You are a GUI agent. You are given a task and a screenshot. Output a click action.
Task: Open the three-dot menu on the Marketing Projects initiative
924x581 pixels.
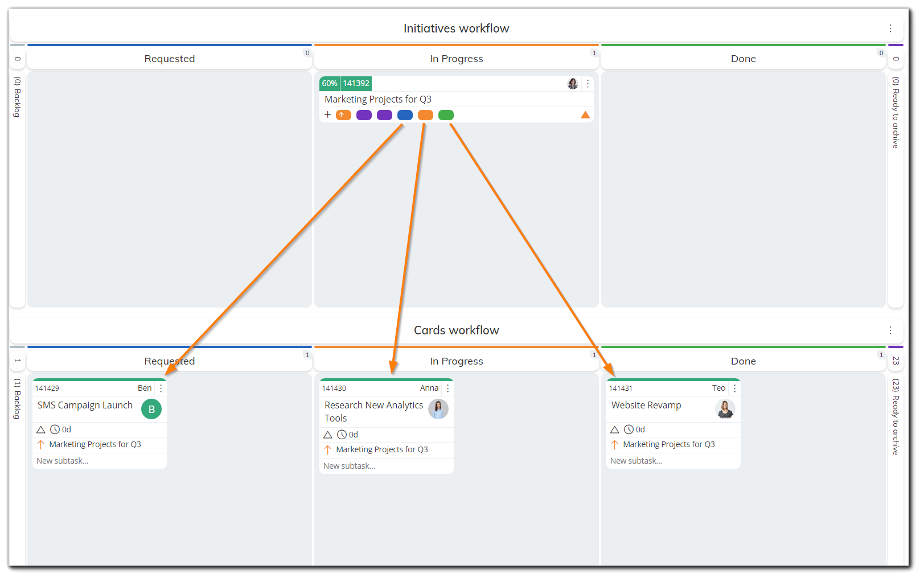click(x=588, y=83)
